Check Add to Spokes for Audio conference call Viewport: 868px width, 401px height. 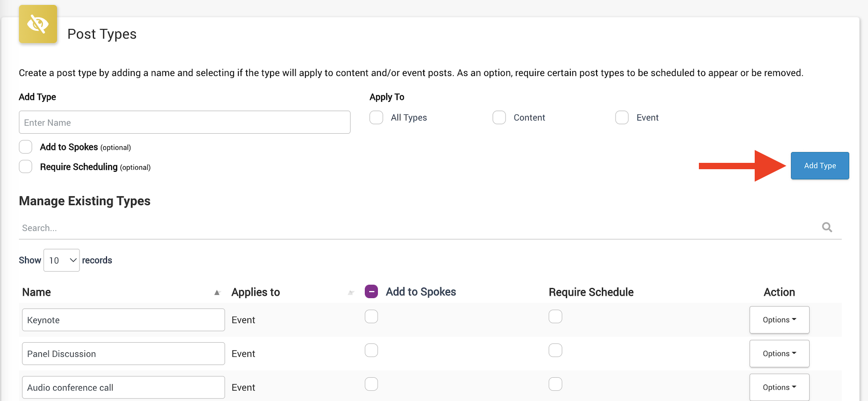click(371, 384)
